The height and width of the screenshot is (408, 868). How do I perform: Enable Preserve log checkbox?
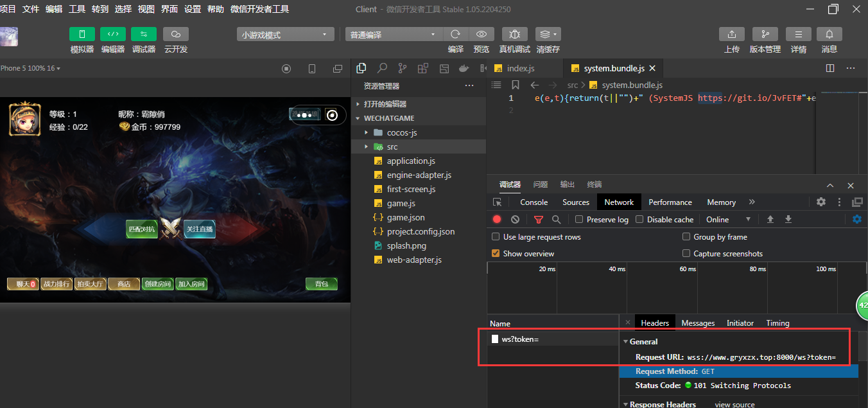tap(579, 219)
